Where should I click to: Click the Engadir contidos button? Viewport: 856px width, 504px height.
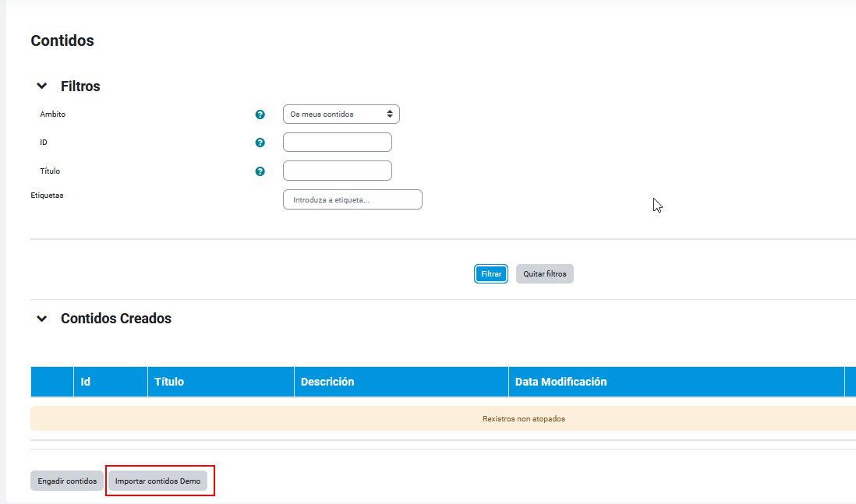tap(67, 481)
